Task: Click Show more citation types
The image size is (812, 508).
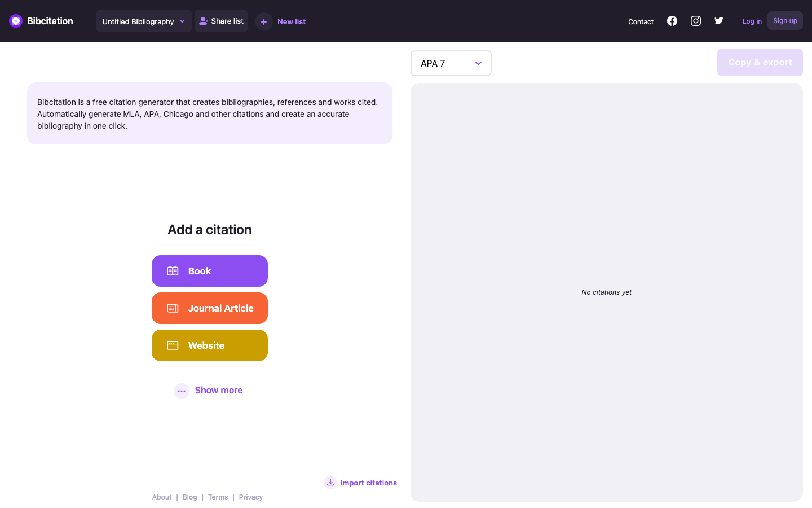Action: coord(219,390)
